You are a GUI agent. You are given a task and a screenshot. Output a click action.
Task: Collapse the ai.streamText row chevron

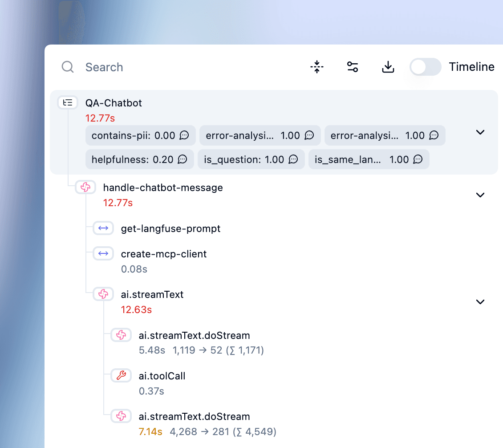[x=480, y=301]
